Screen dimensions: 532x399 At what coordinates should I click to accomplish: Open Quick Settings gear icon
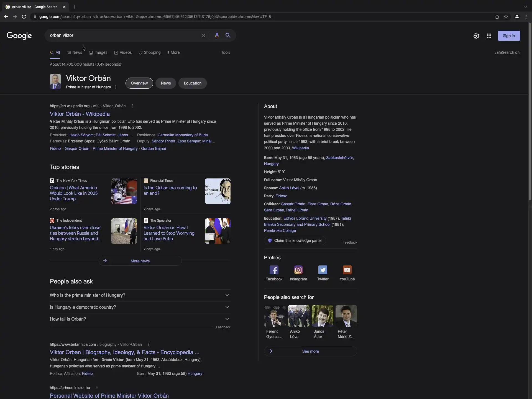pyautogui.click(x=476, y=36)
